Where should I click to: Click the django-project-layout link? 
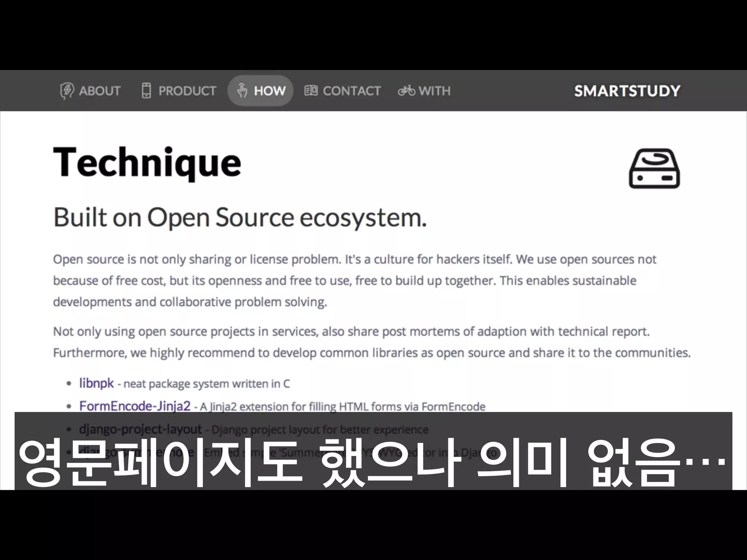click(x=140, y=429)
